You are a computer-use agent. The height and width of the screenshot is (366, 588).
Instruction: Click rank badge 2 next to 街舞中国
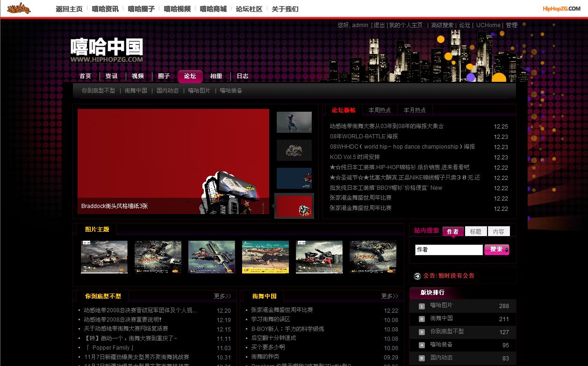(422, 319)
